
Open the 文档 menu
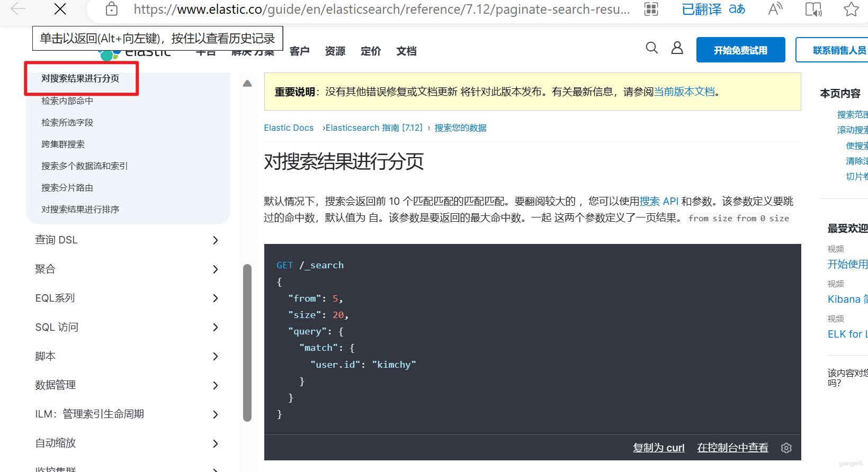[x=406, y=51]
